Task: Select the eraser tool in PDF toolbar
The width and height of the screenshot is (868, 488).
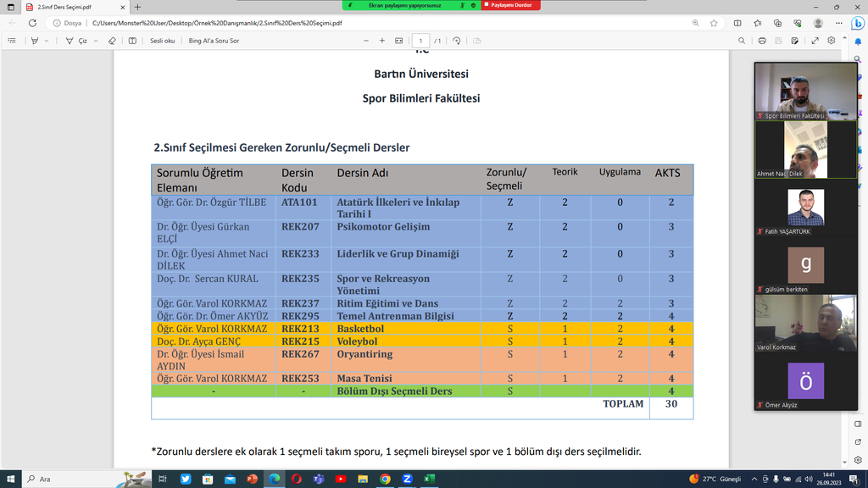Action: 112,41
